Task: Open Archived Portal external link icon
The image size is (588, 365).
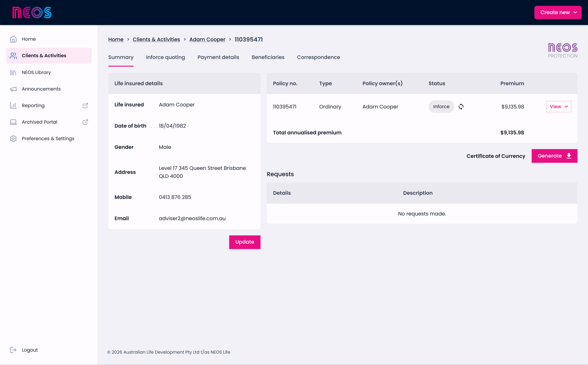Action: pos(85,122)
